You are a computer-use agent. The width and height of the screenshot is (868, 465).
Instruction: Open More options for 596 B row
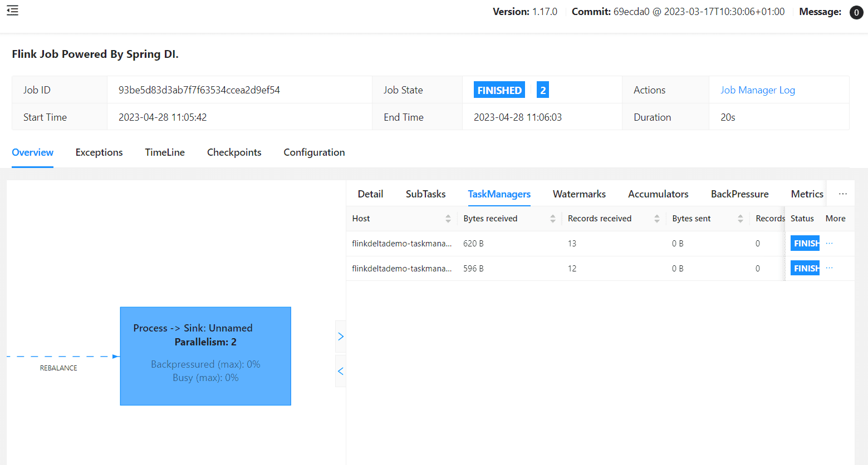830,268
